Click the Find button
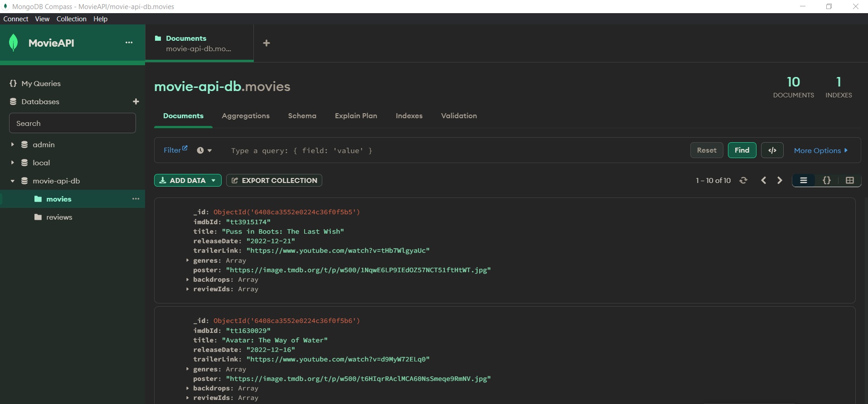 [742, 150]
